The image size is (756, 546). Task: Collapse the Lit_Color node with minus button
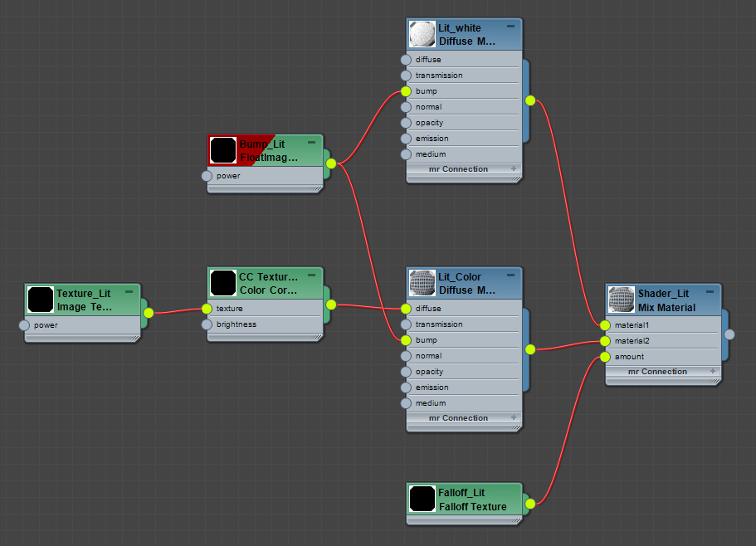[511, 276]
